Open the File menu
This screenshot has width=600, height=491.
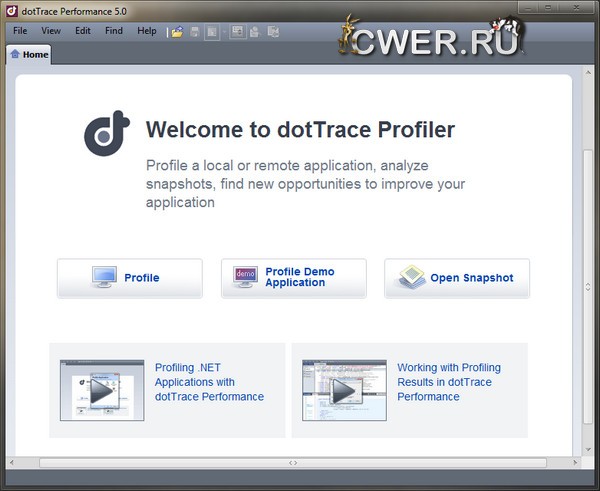[x=20, y=31]
